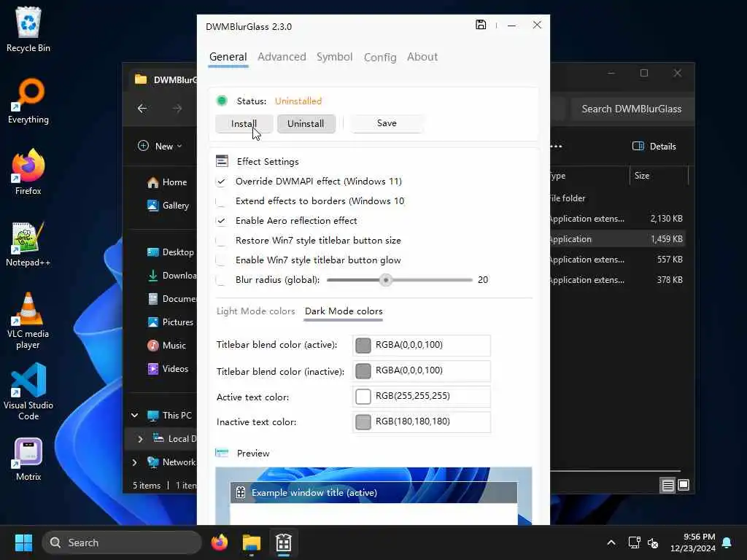Select the Motrix desktop shortcut
The width and height of the screenshot is (747, 560).
[x=28, y=459]
